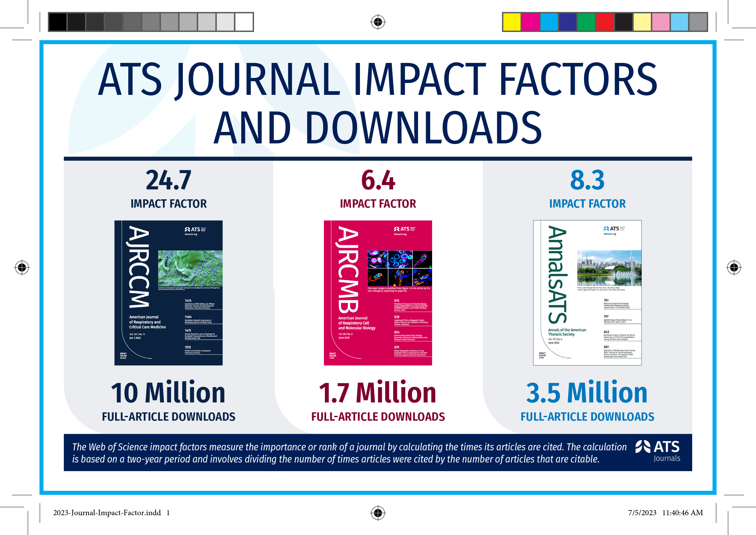This screenshot has height=535, width=756.
Task: Click the right side registration mark
Action: 734,267
